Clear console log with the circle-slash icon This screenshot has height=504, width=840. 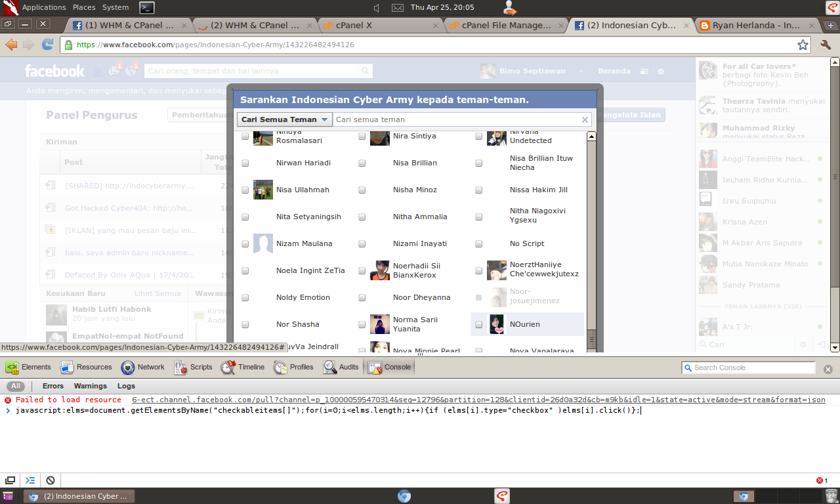click(x=50, y=480)
